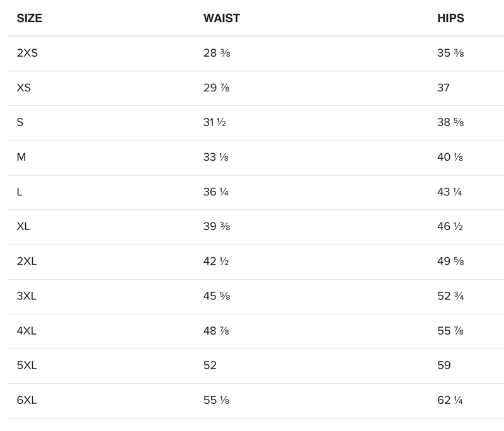
Task: Select the XS size label
Action: tap(23, 88)
